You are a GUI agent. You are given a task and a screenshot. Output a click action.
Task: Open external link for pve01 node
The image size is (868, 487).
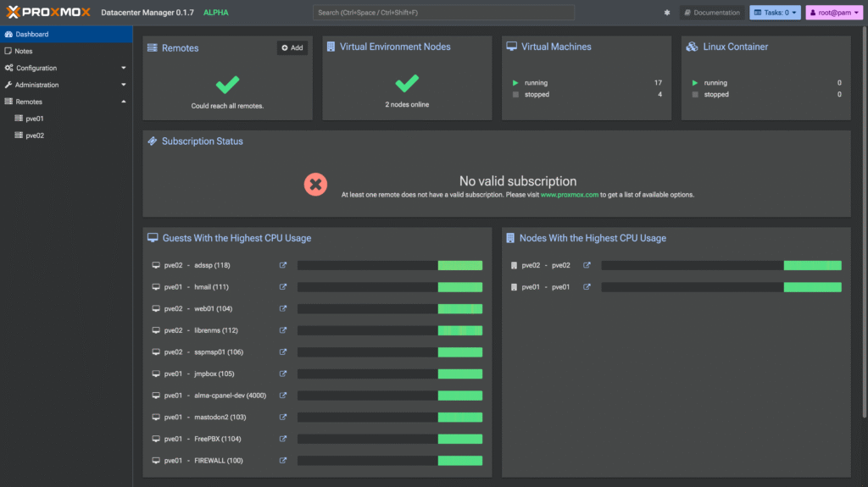coord(587,286)
